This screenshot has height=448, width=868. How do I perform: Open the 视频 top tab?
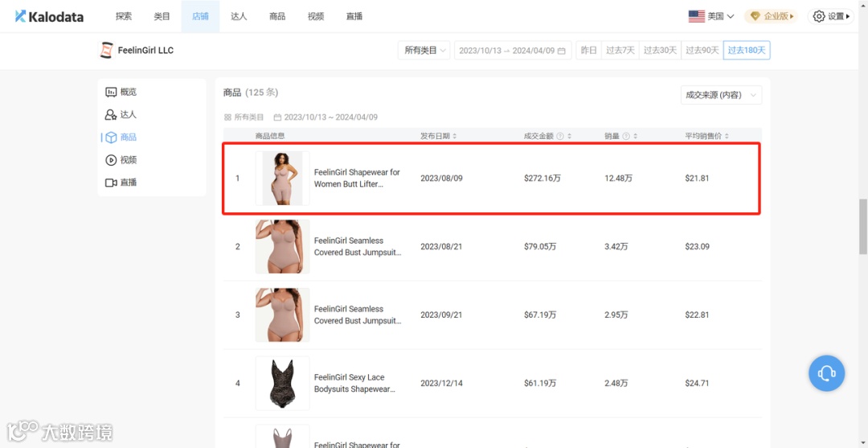(316, 17)
